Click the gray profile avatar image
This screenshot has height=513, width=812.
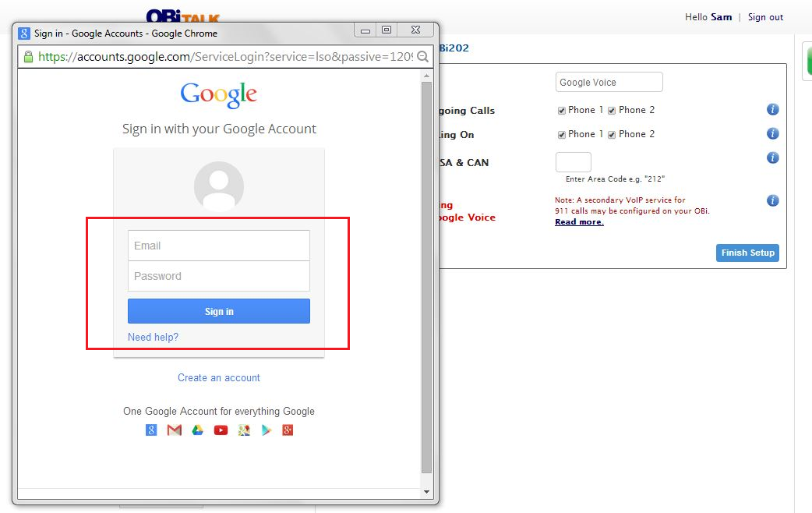coord(219,186)
